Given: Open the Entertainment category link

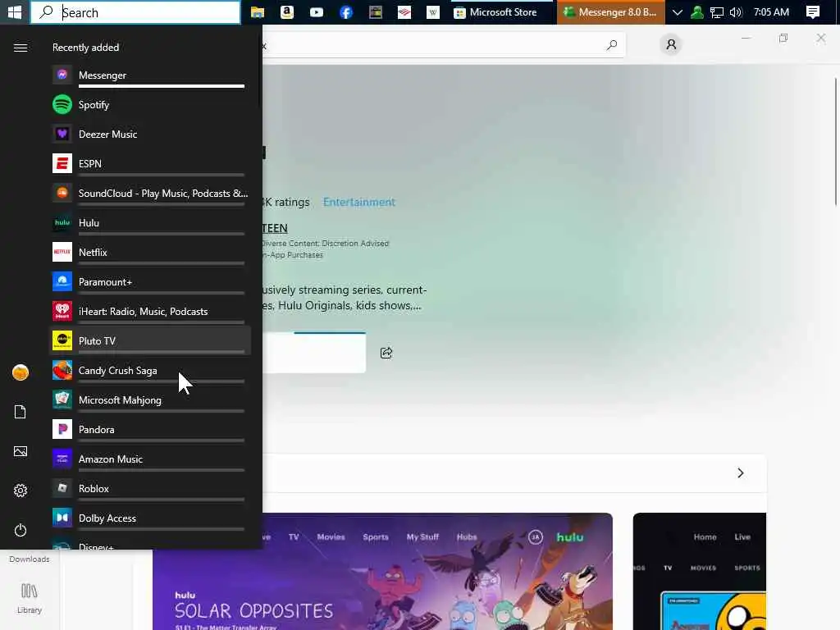Looking at the screenshot, I should tap(359, 202).
